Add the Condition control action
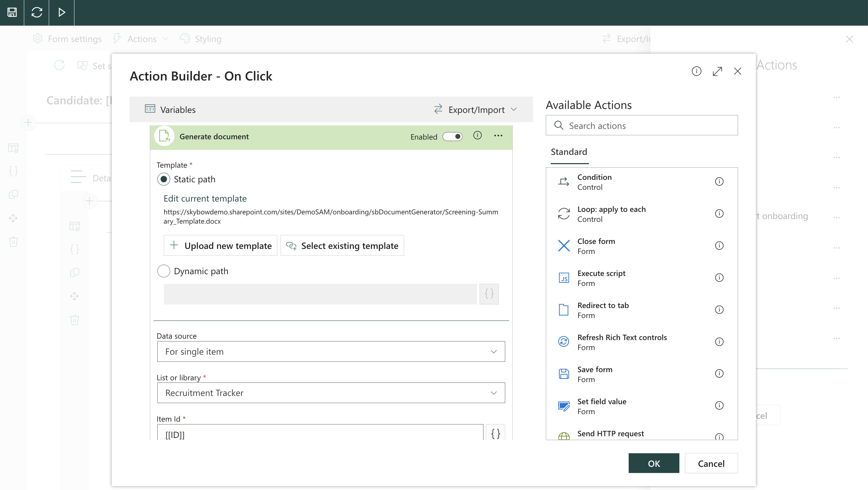This screenshot has width=868, height=490. pos(642,182)
